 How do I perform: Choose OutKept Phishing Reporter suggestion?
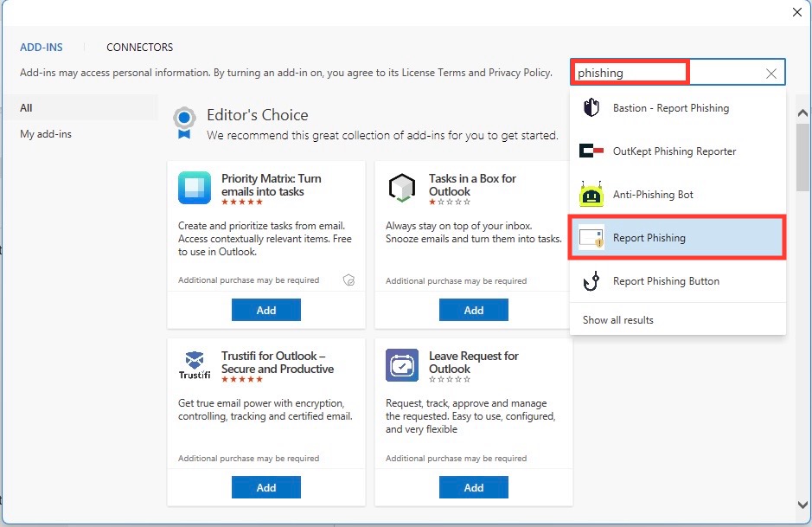tap(677, 151)
